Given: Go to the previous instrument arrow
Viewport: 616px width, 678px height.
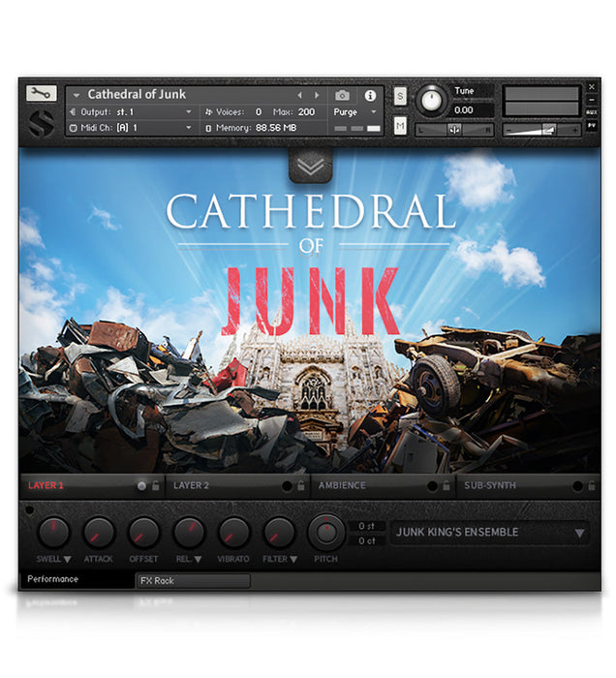Looking at the screenshot, I should pos(299,96).
